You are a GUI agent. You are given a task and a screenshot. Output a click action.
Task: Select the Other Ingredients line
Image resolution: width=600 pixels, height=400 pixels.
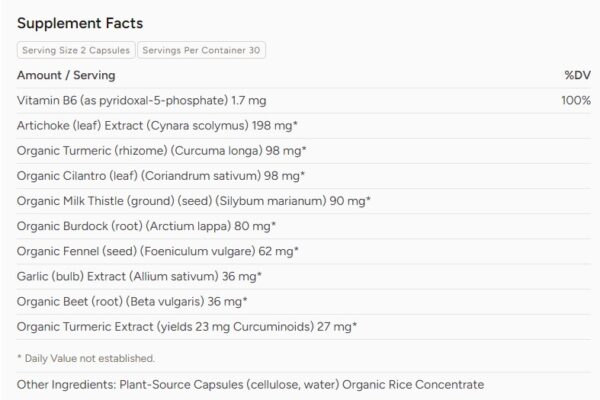(x=250, y=384)
